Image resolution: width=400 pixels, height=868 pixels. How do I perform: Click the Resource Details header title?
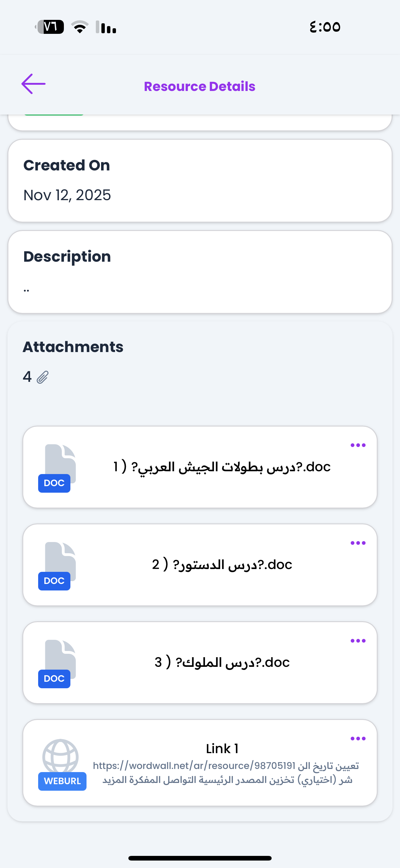tap(200, 87)
